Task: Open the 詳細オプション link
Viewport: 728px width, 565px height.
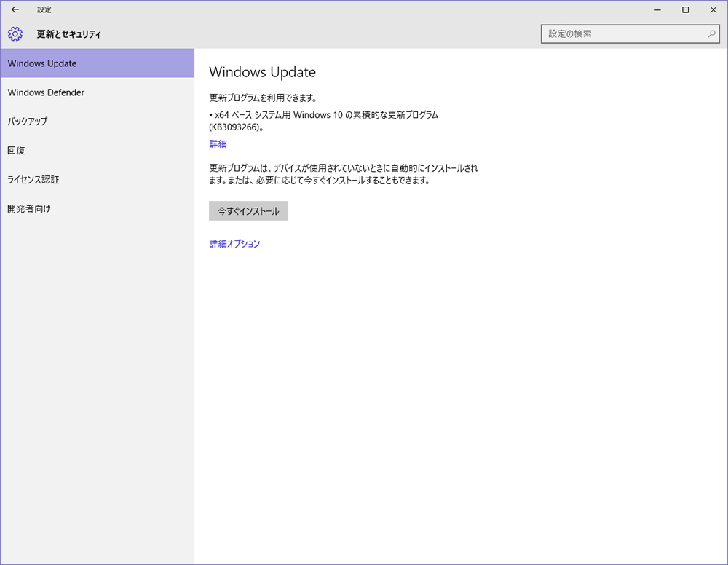Action: click(234, 244)
